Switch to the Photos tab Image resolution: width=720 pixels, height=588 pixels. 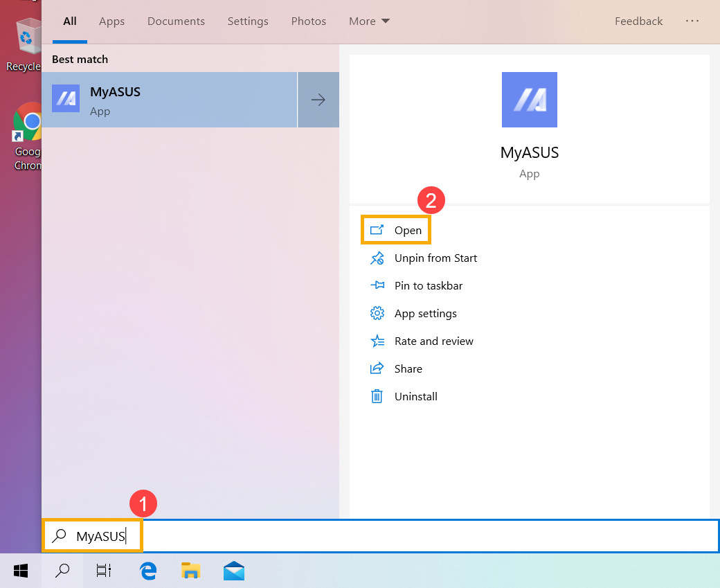(x=309, y=21)
